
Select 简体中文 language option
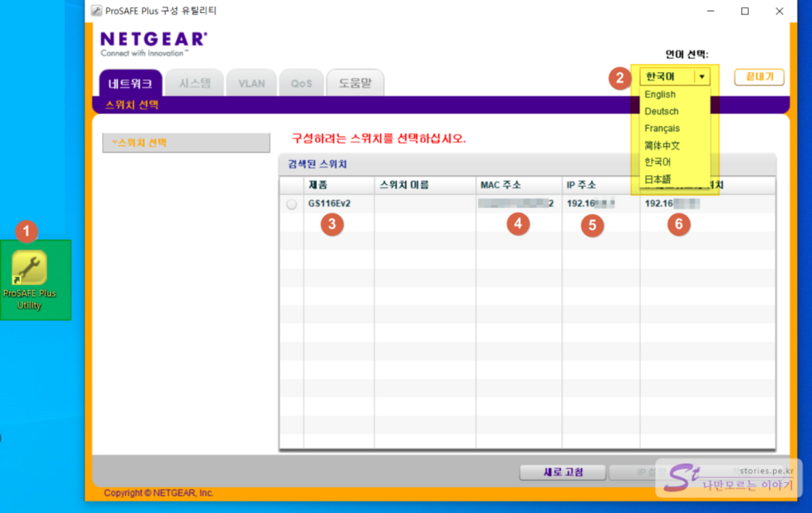click(x=662, y=145)
